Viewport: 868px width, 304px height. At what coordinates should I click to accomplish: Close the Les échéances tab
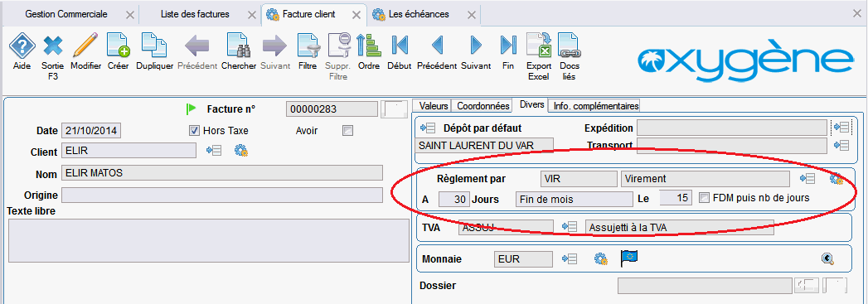coord(471,15)
